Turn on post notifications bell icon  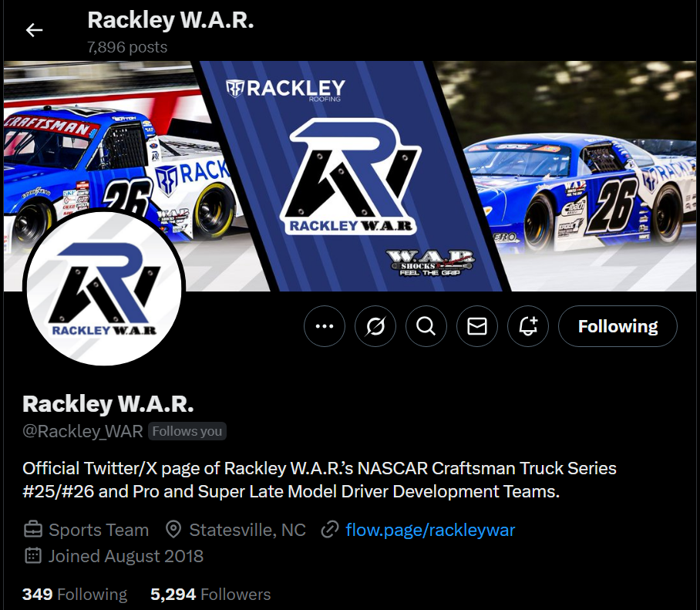(528, 326)
